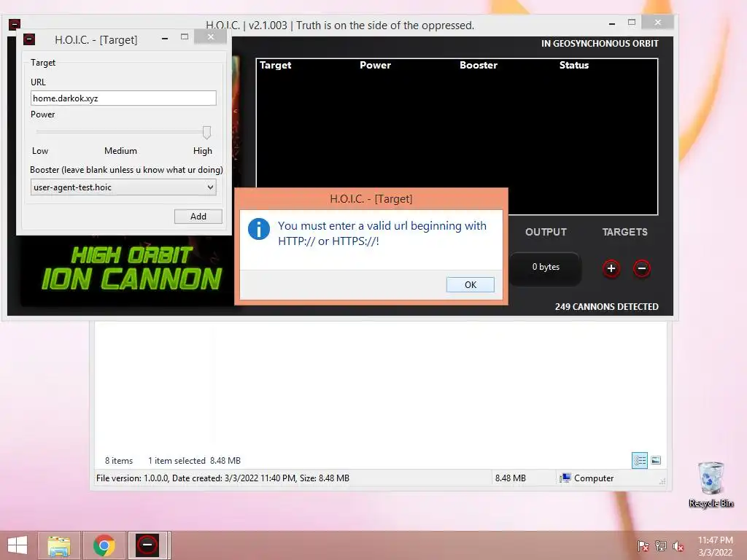This screenshot has width=747, height=560.
Task: Click the Status column header
Action: (x=573, y=65)
